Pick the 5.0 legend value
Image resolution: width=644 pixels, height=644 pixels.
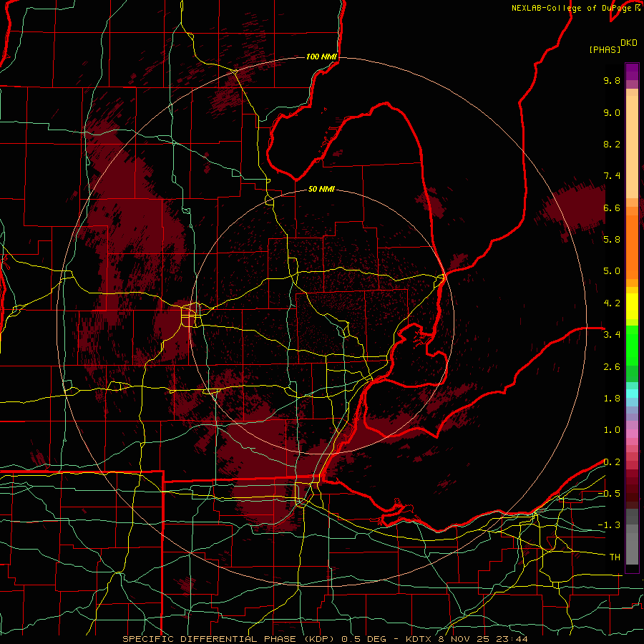(612, 271)
